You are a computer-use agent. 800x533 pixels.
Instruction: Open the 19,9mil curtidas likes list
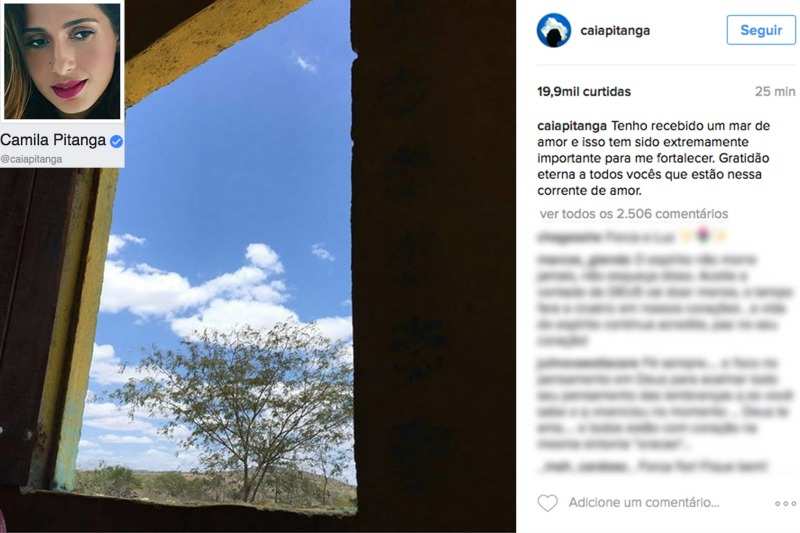584,92
